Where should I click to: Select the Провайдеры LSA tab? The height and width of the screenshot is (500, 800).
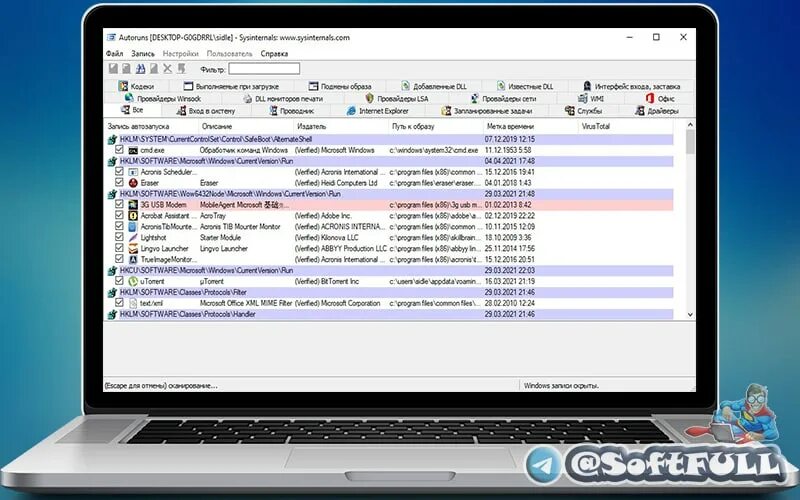[397, 98]
